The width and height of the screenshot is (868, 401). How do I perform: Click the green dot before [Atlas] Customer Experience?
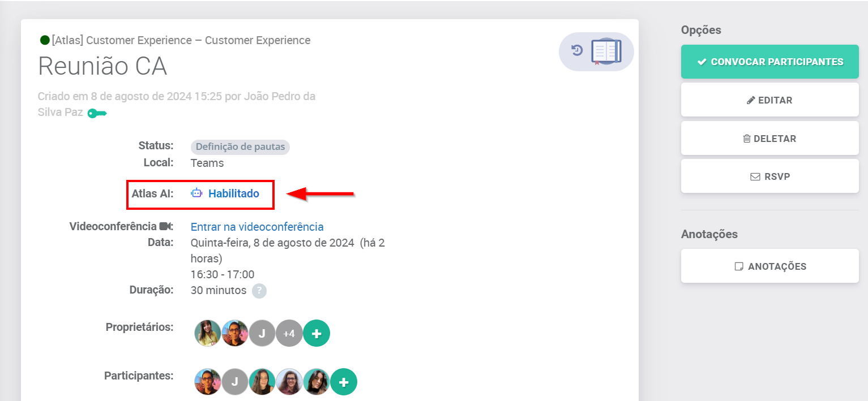tap(45, 40)
